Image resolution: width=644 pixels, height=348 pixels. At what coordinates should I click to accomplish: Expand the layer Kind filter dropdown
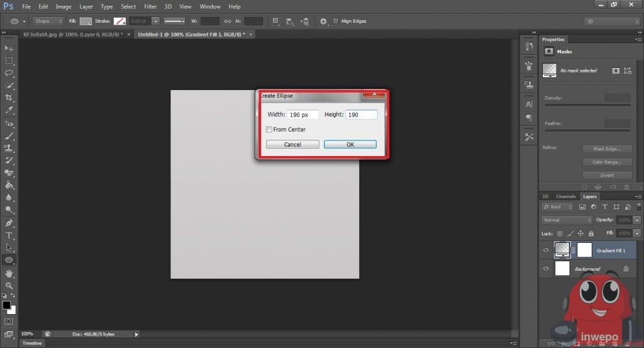click(x=557, y=207)
